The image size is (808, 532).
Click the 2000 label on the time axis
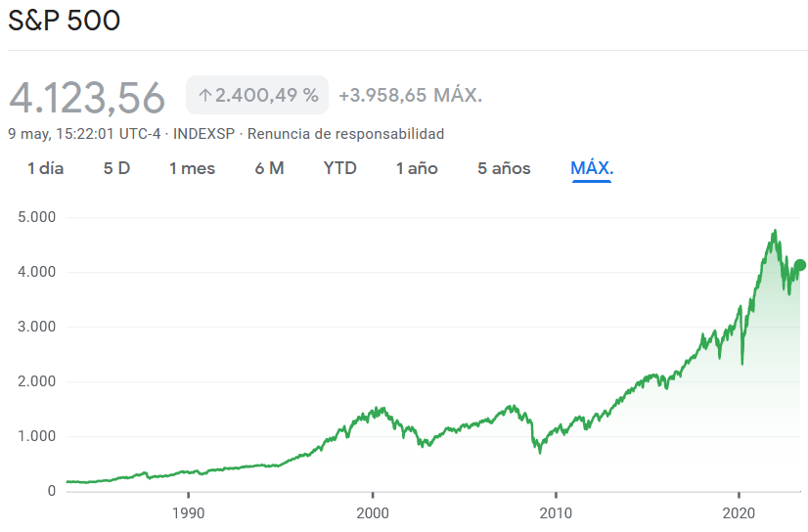click(372, 511)
